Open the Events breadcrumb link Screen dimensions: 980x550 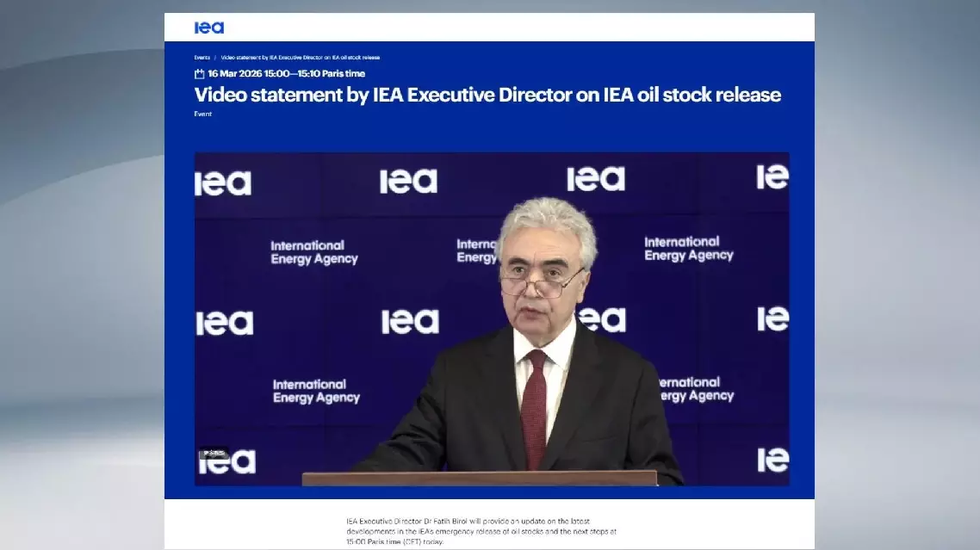click(202, 58)
